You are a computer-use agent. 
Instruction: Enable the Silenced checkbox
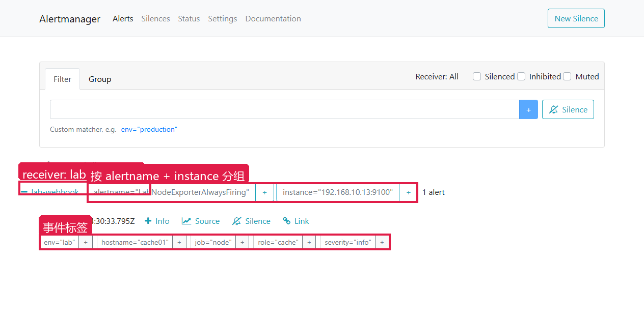point(477,76)
